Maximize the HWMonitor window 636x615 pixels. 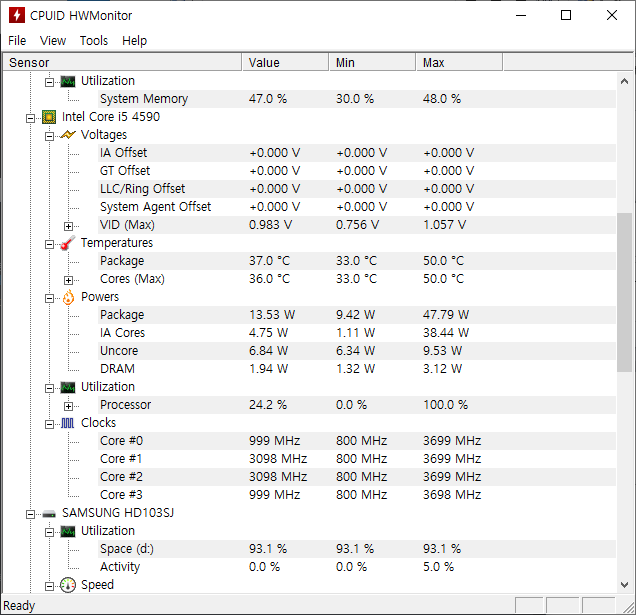coord(566,15)
